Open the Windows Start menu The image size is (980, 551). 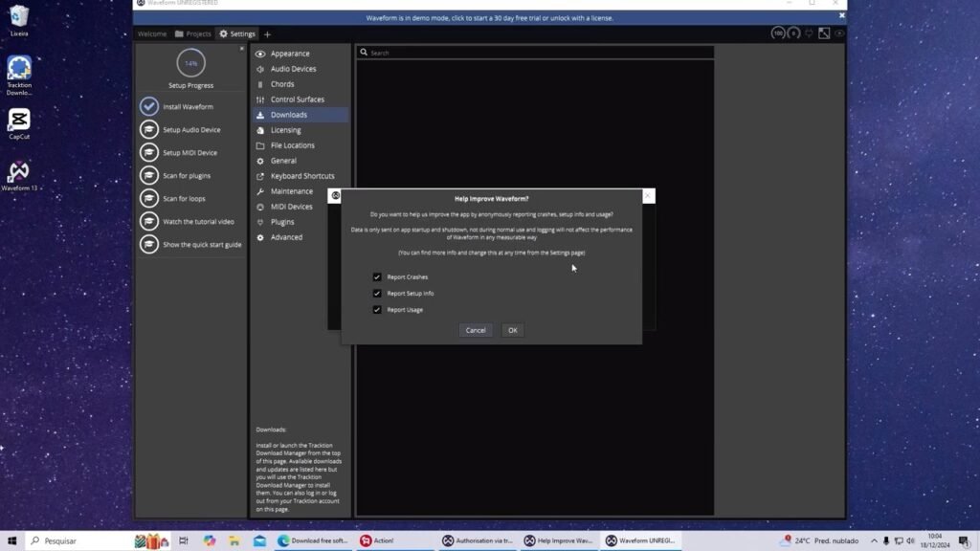(11, 541)
